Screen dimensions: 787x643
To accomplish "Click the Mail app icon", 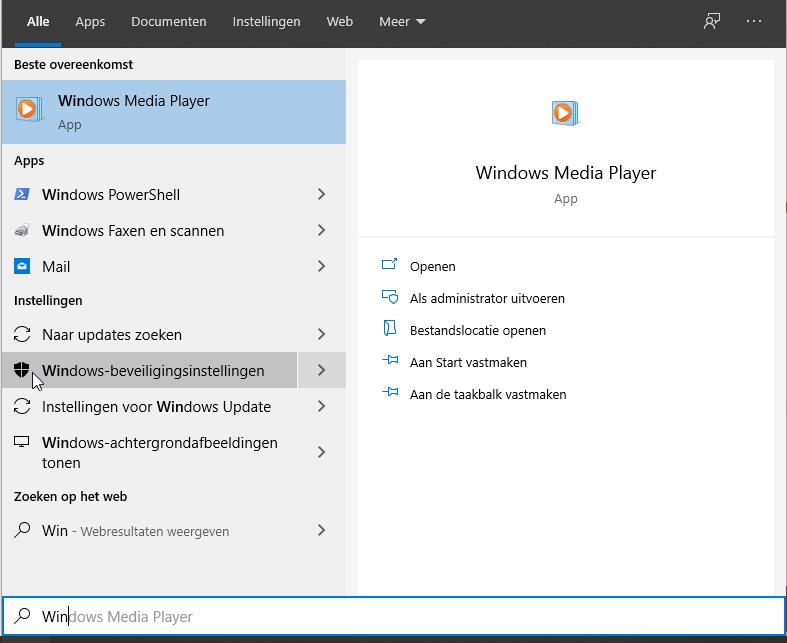I will (x=22, y=267).
